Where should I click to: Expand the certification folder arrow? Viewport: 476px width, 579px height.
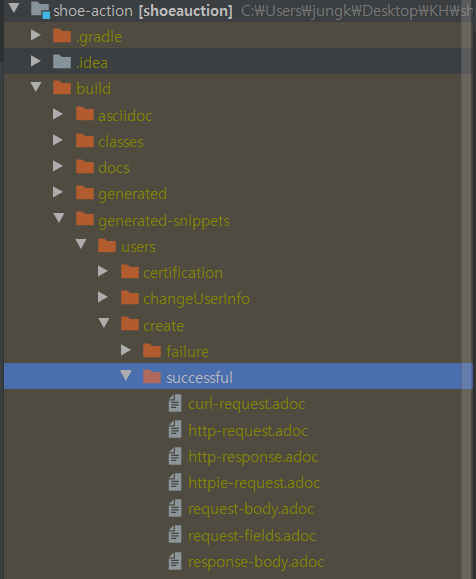pos(103,271)
